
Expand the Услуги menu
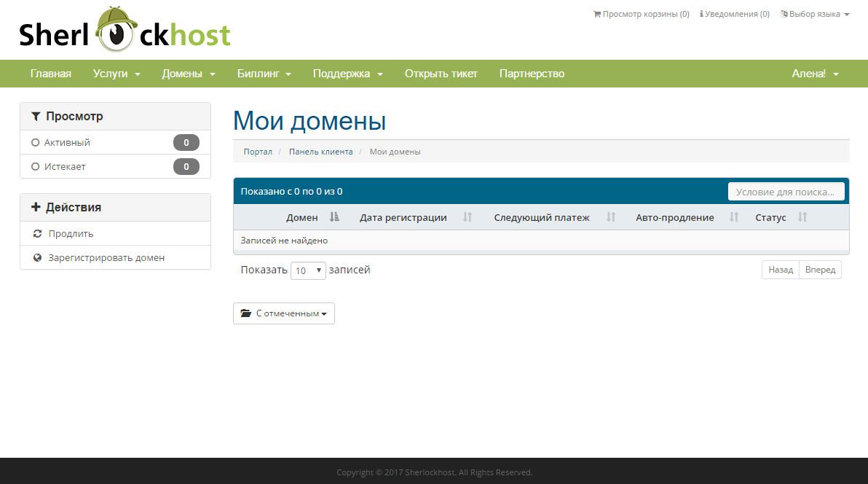tap(117, 74)
